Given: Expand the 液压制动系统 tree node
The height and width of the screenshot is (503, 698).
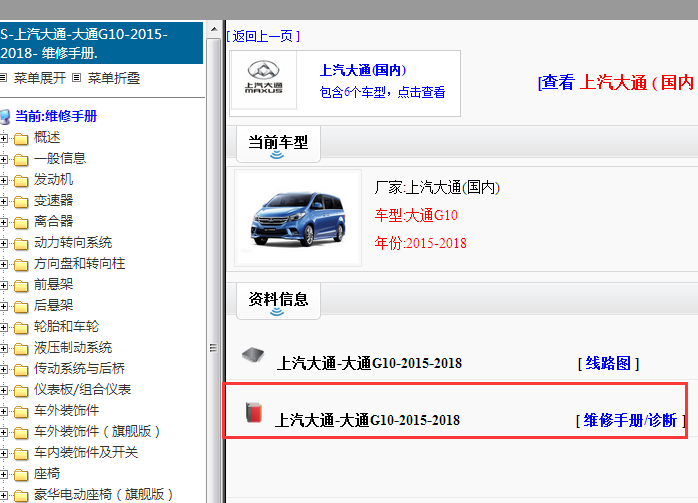Looking at the screenshot, I should click(x=4, y=348).
